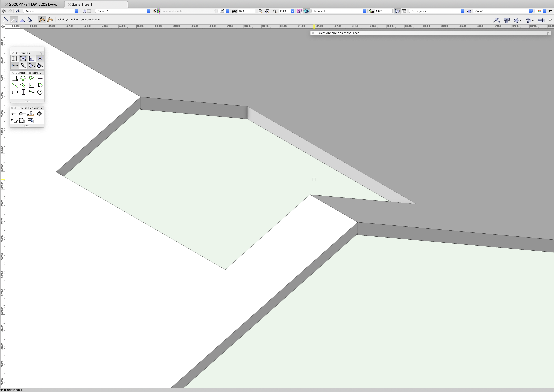The width and height of the screenshot is (554, 392).
Task: Select the T-join mode icon
Action: [6, 20]
